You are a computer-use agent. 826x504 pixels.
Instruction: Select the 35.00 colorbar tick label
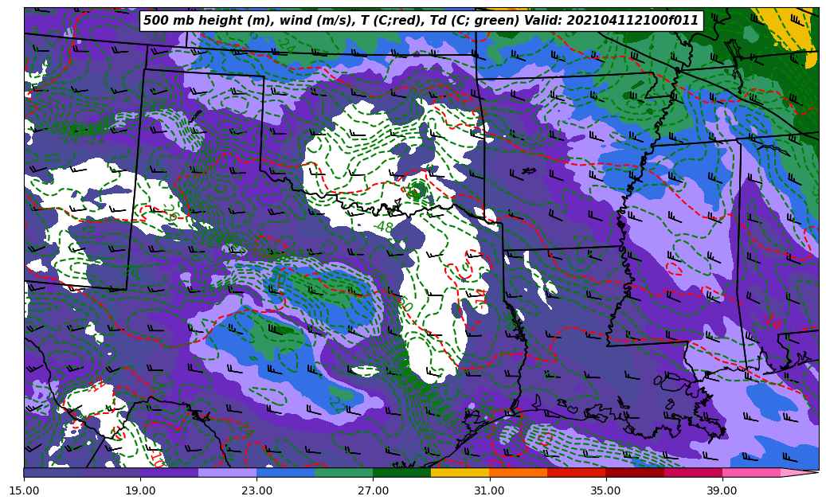pos(605,490)
